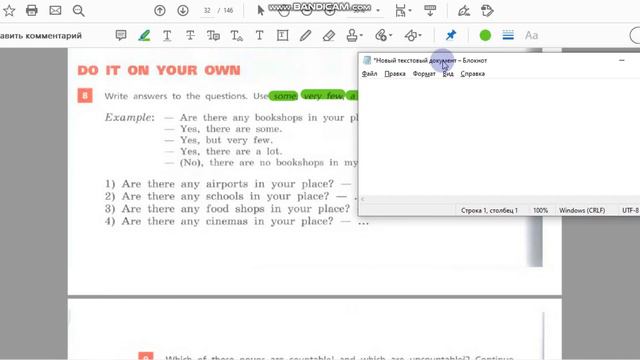
Task: Select the replace text tool
Action: 213,36
